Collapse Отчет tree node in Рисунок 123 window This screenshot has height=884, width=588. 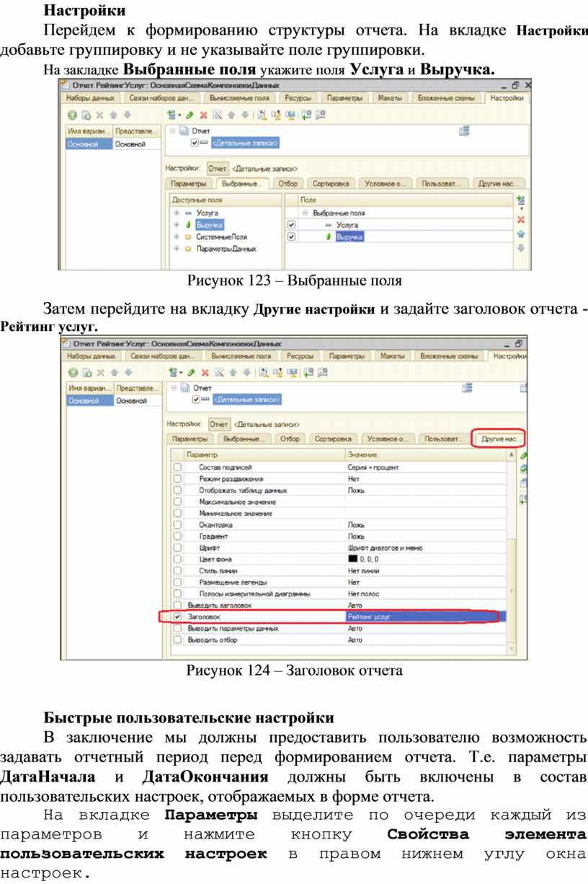(172, 131)
